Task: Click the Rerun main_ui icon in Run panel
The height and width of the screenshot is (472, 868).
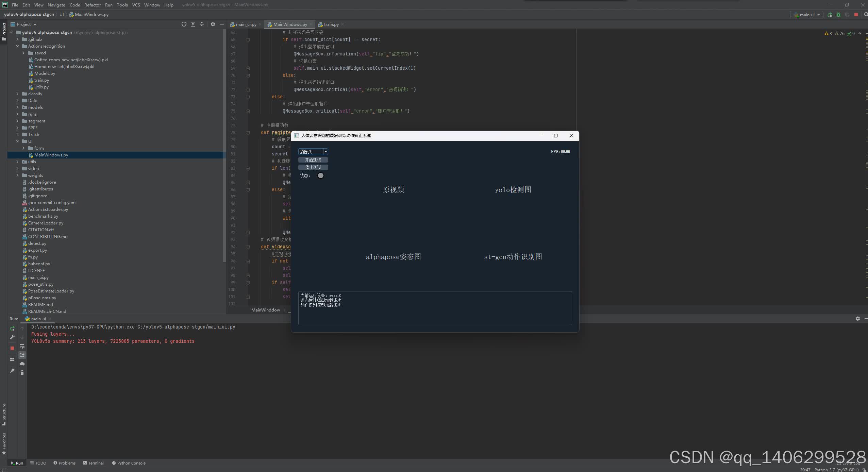Action: (x=12, y=328)
